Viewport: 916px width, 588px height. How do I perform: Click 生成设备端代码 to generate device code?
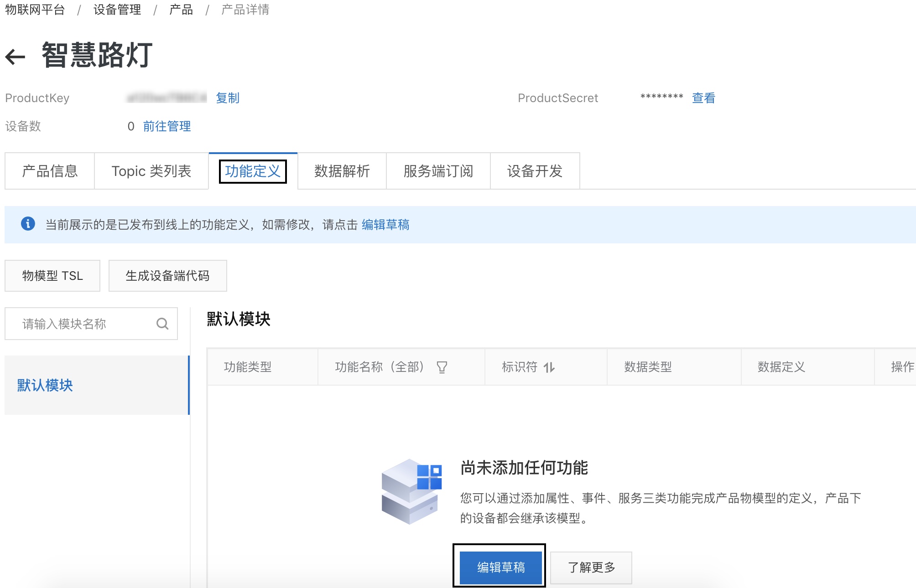point(167,275)
